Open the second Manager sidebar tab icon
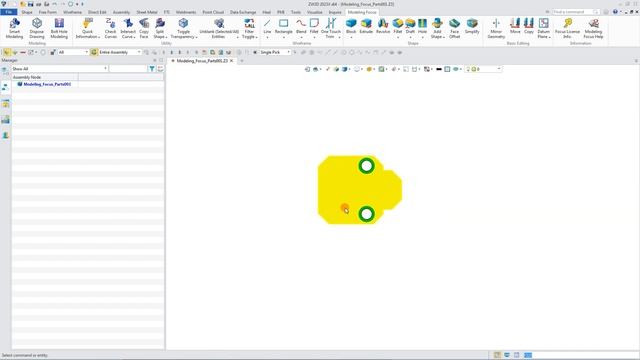 [5, 86]
